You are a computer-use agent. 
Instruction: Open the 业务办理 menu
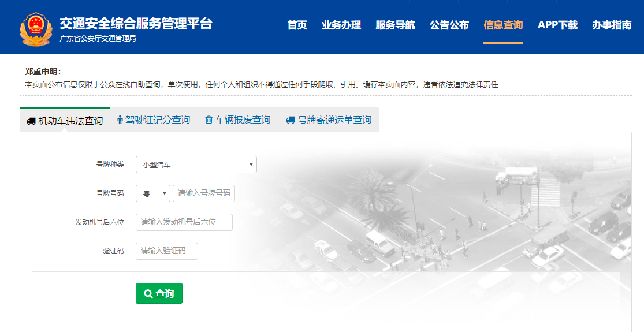click(341, 25)
